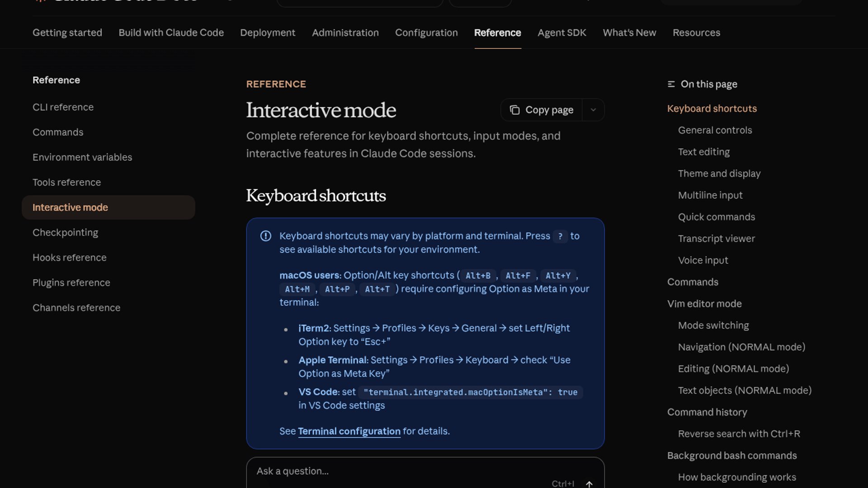Click the copy icon in Copy page button
This screenshot has width=868, height=488.
pyautogui.click(x=514, y=110)
